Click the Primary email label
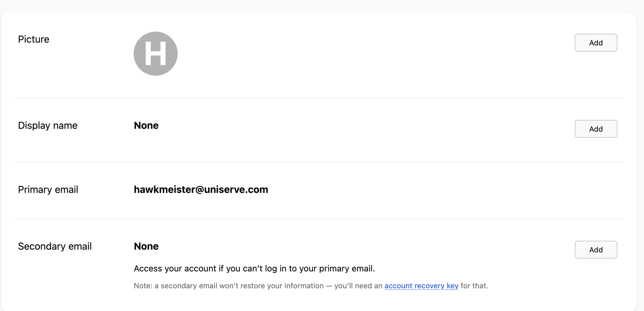 click(x=48, y=190)
